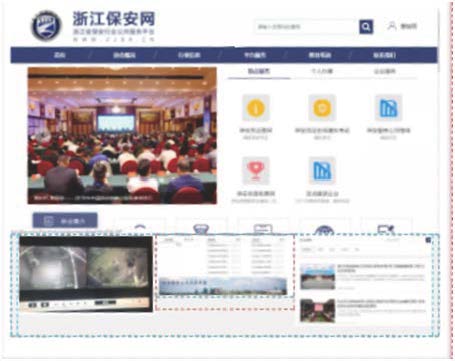Open the first news thumbnail in the list
The height and width of the screenshot is (361, 455).
pyautogui.click(x=317, y=277)
